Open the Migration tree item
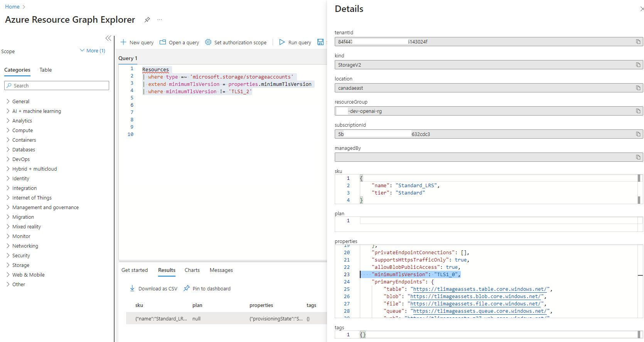Screen dimensions: 644x342 tap(23, 217)
